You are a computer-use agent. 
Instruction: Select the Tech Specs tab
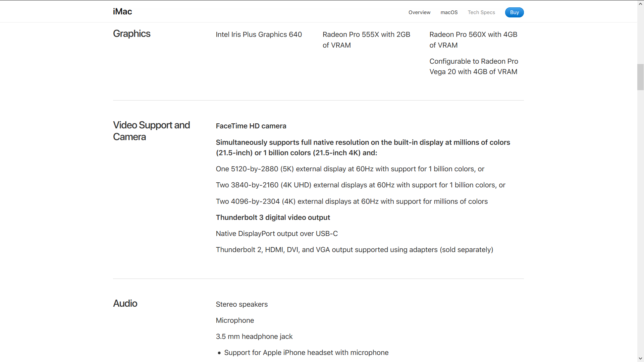481,12
